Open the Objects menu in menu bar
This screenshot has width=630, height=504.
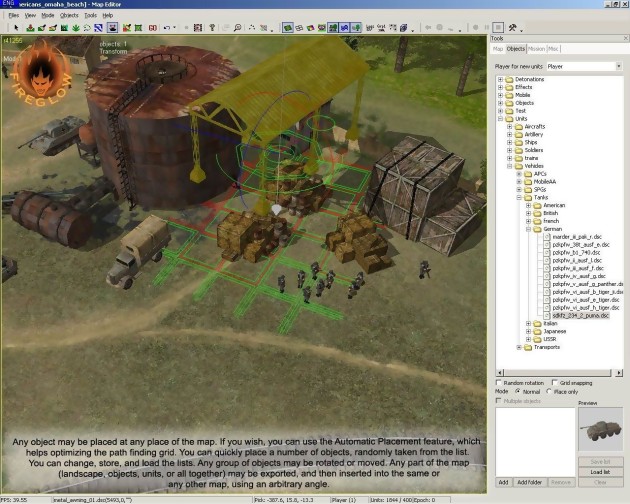(x=69, y=16)
